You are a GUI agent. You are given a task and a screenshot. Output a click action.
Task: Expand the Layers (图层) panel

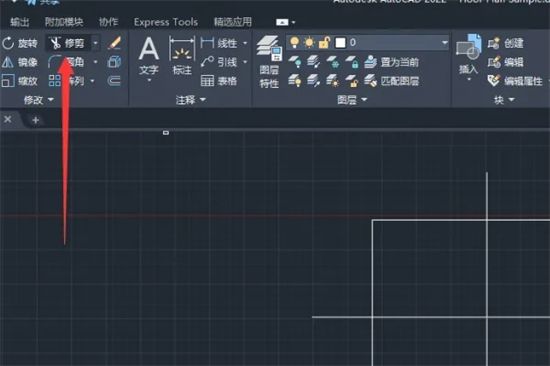coord(352,100)
